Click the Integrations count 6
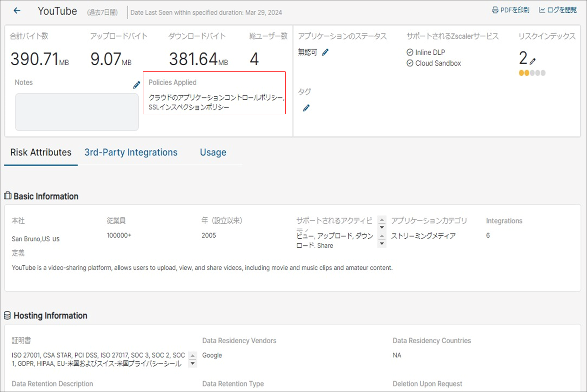 [488, 235]
